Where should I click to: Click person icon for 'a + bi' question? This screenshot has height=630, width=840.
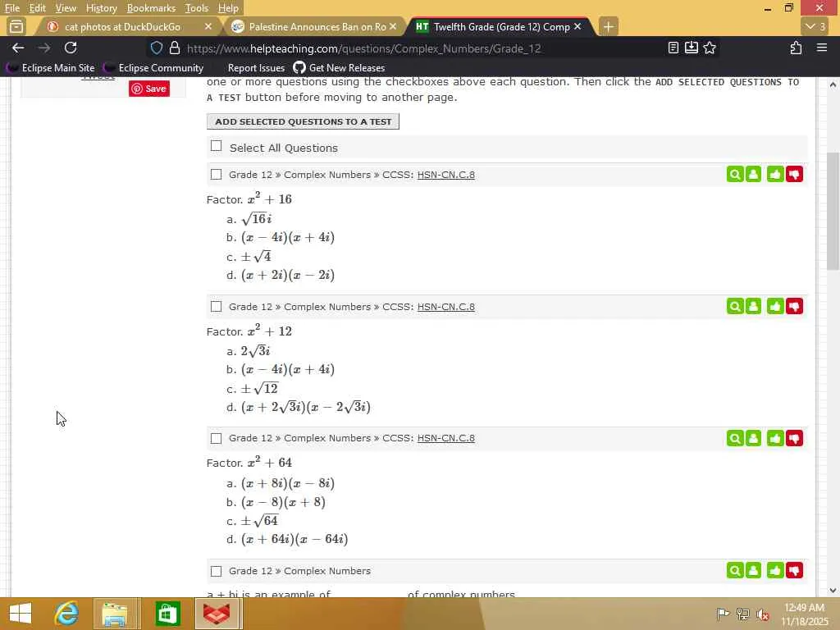753,571
